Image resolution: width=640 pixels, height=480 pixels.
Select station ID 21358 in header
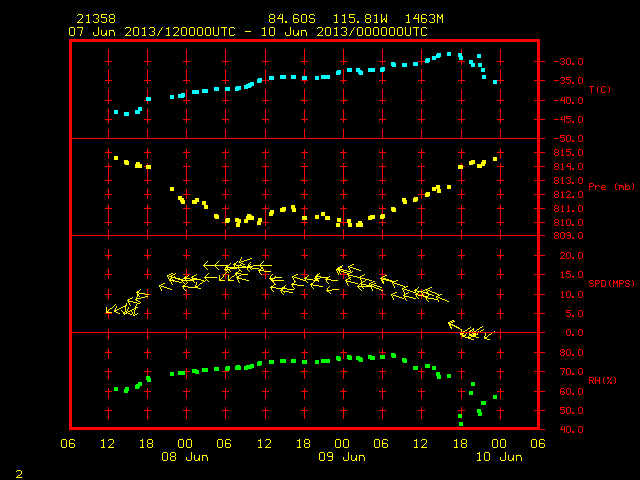point(96,19)
